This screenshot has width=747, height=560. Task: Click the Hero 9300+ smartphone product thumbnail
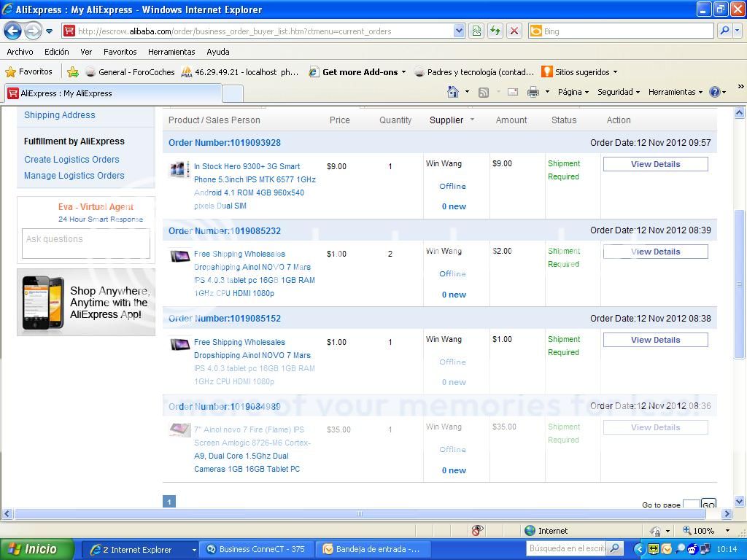(x=179, y=169)
